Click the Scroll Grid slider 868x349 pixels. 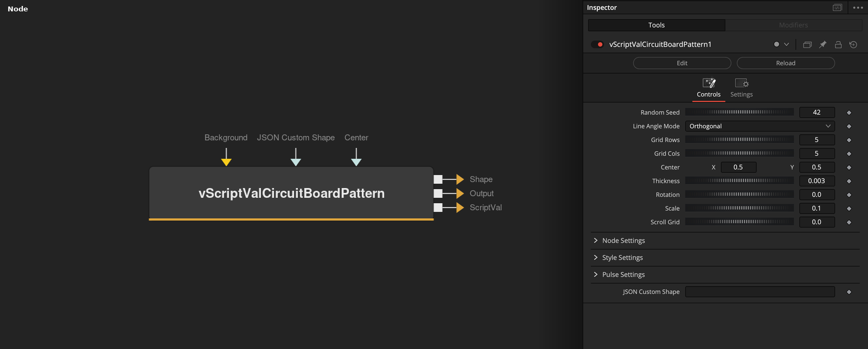(x=739, y=222)
